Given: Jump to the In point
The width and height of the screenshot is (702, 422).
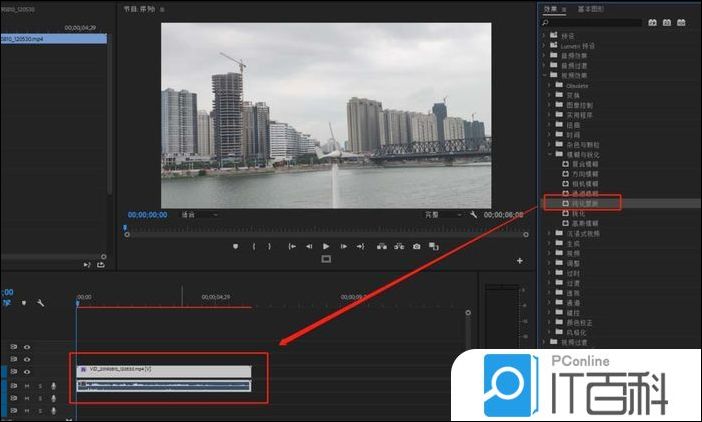Looking at the screenshot, I should [x=292, y=247].
